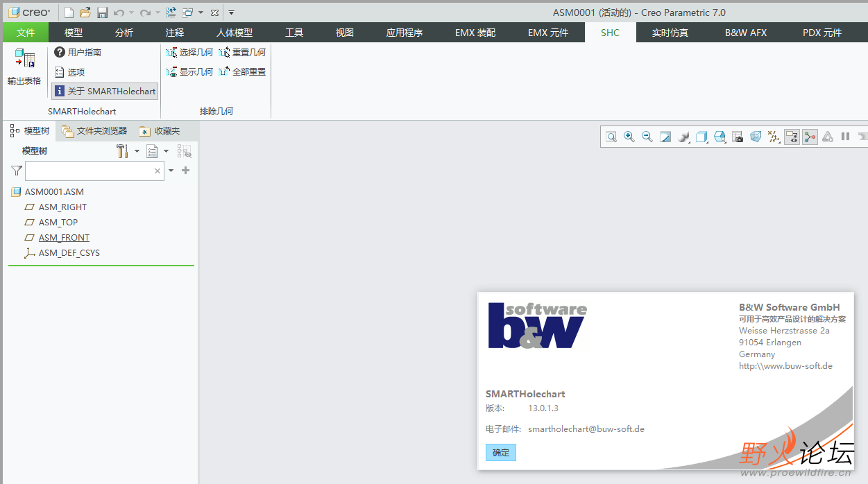
Task: Click the datum display filters icon
Action: coord(774,137)
